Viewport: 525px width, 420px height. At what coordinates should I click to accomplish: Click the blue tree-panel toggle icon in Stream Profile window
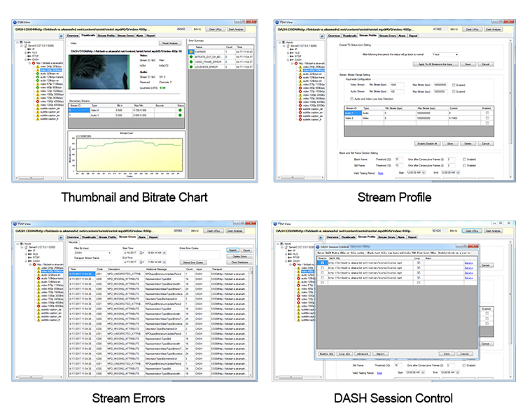[x=322, y=36]
